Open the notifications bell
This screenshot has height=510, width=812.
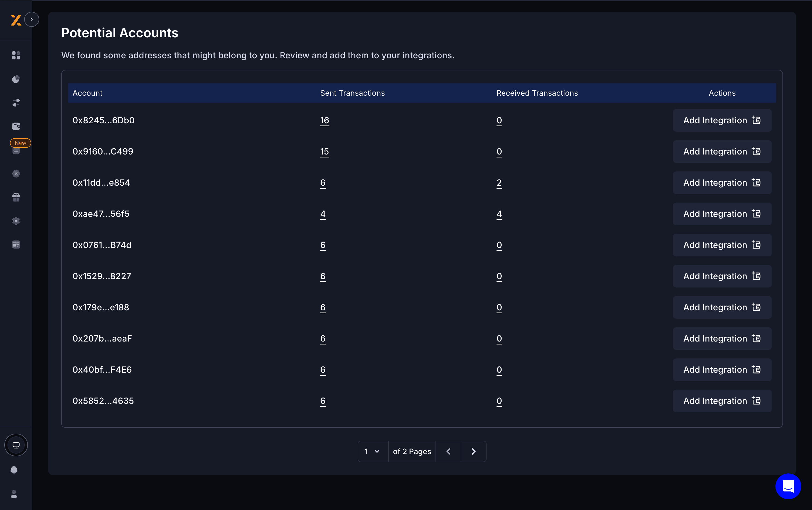[14, 469]
